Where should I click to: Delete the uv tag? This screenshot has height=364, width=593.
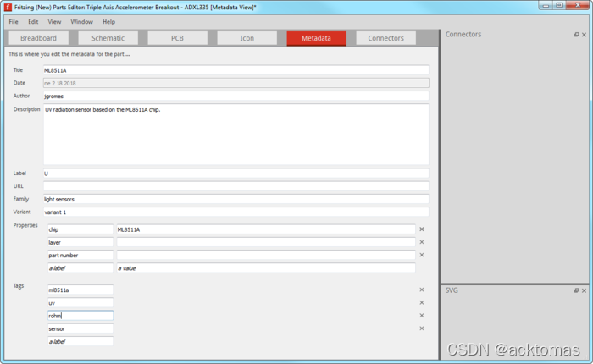pos(422,302)
